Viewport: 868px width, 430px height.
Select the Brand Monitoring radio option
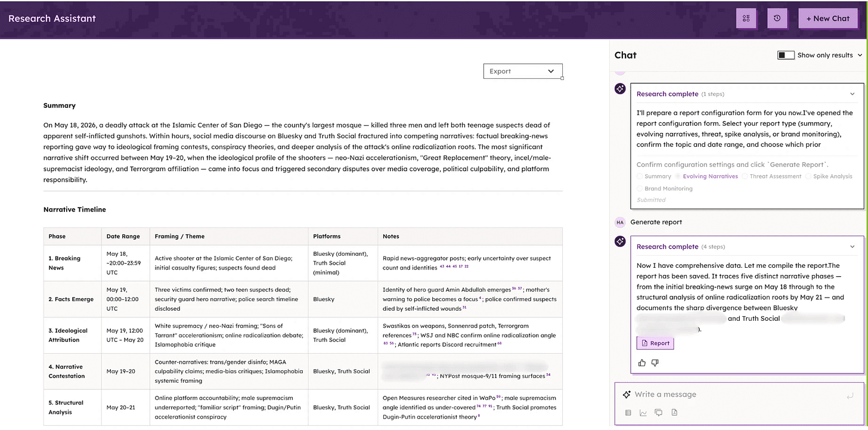tap(640, 188)
